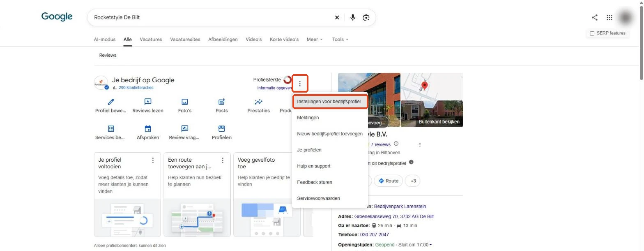Screen dimensions: 644x251
Task: Open three-dot menu beside reviews info
Action: click(420, 145)
